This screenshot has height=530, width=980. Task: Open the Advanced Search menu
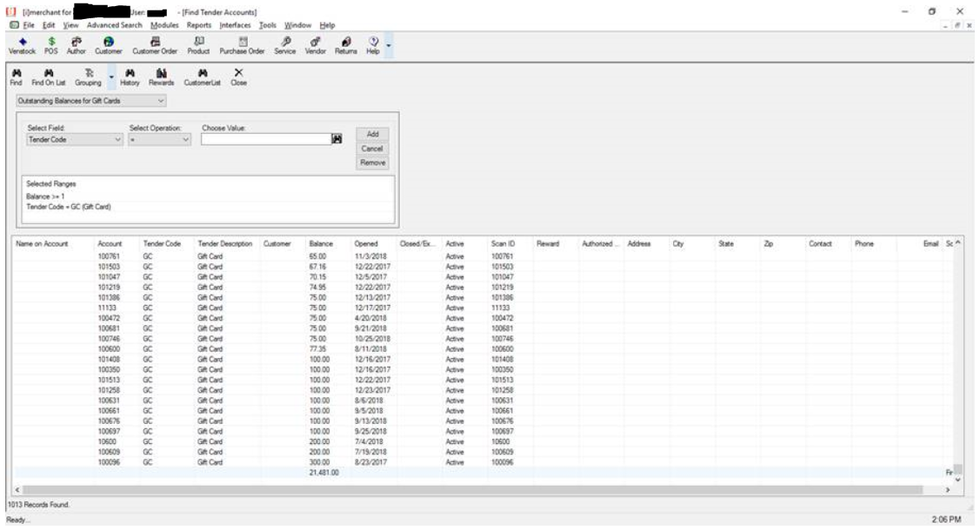click(115, 25)
